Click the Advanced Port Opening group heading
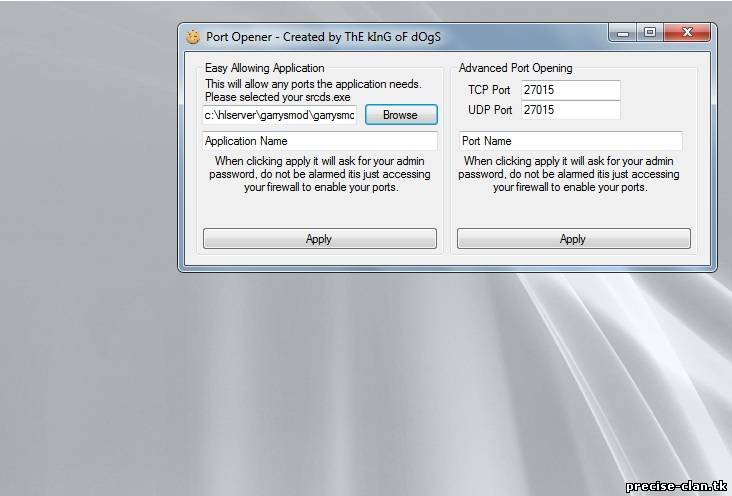732x496 pixels. coord(515,68)
